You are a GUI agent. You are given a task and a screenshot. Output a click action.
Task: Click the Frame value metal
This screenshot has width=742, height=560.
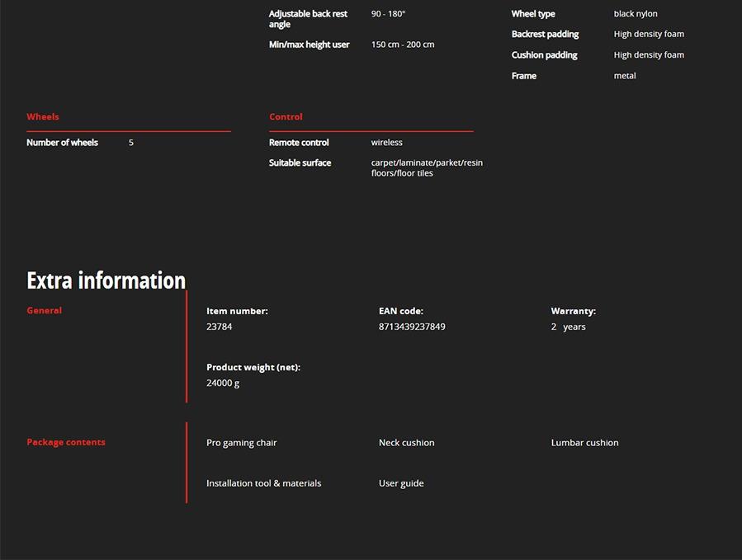(x=625, y=76)
